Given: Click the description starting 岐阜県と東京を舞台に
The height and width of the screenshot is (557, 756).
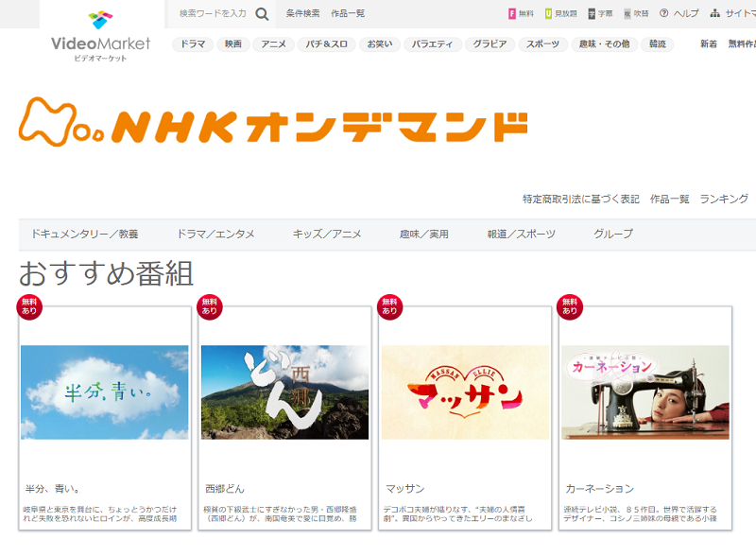Looking at the screenshot, I should tap(100, 514).
